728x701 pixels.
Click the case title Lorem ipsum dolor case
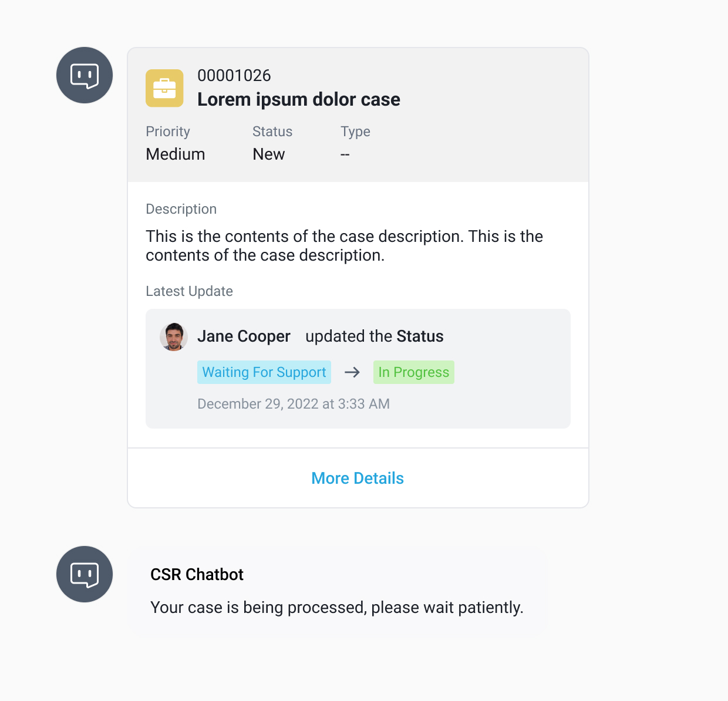click(x=299, y=99)
